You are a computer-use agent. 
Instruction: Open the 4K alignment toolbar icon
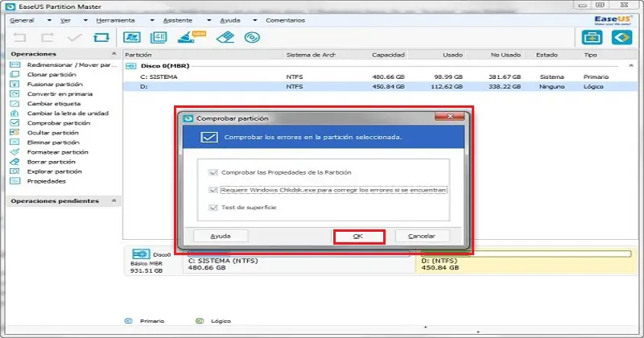159,37
